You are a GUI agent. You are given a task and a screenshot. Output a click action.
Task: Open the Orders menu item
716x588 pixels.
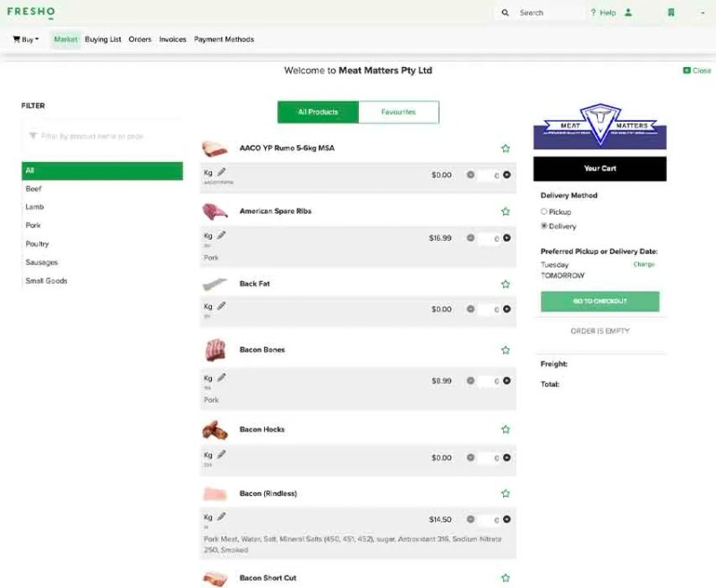point(140,39)
